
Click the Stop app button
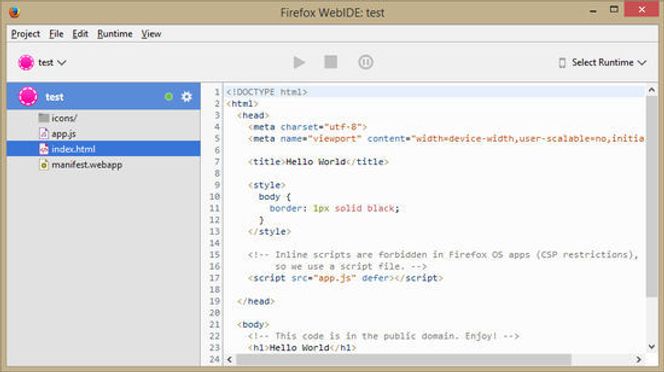coord(331,62)
